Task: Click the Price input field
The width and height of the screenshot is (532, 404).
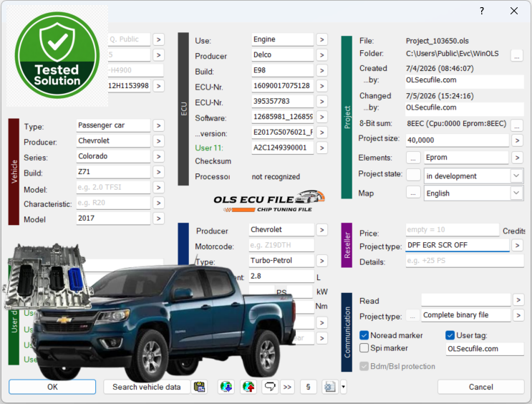Action: click(453, 230)
